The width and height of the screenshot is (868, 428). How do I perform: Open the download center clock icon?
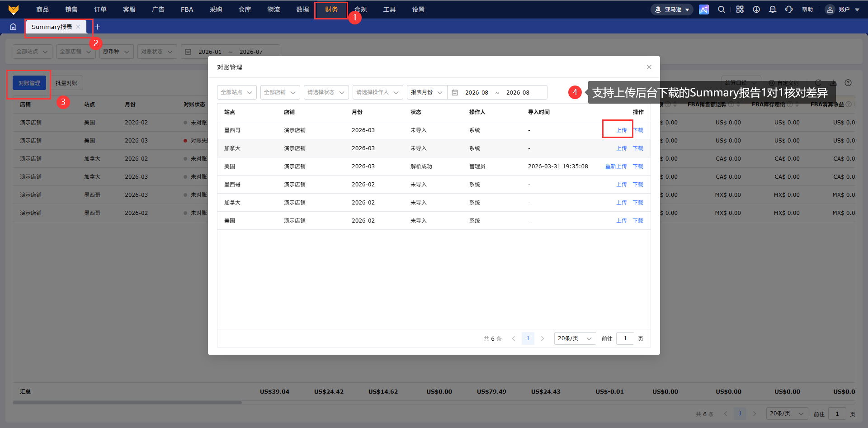click(756, 10)
